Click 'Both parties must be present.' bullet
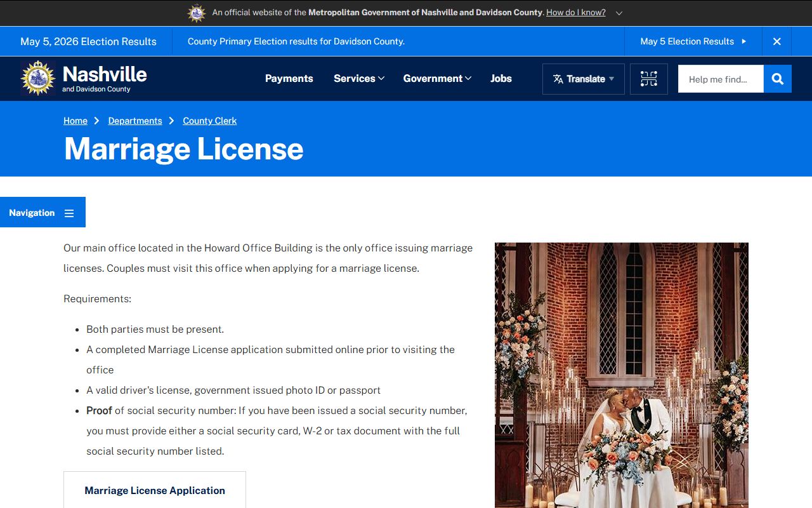Image resolution: width=812 pixels, height=508 pixels. [x=155, y=329]
